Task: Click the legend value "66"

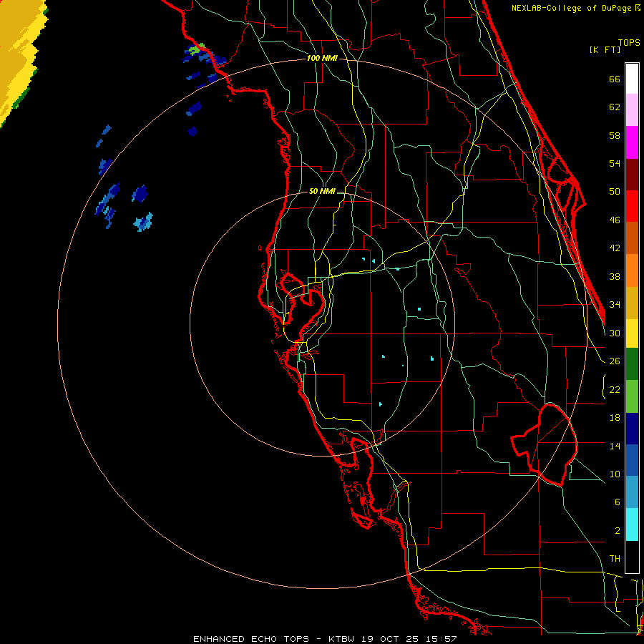Action: pyautogui.click(x=615, y=79)
